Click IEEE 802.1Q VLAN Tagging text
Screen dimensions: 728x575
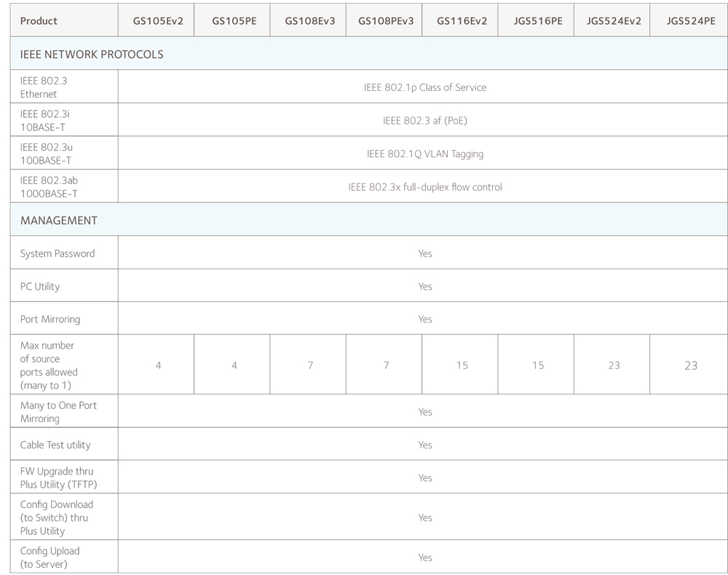(425, 154)
